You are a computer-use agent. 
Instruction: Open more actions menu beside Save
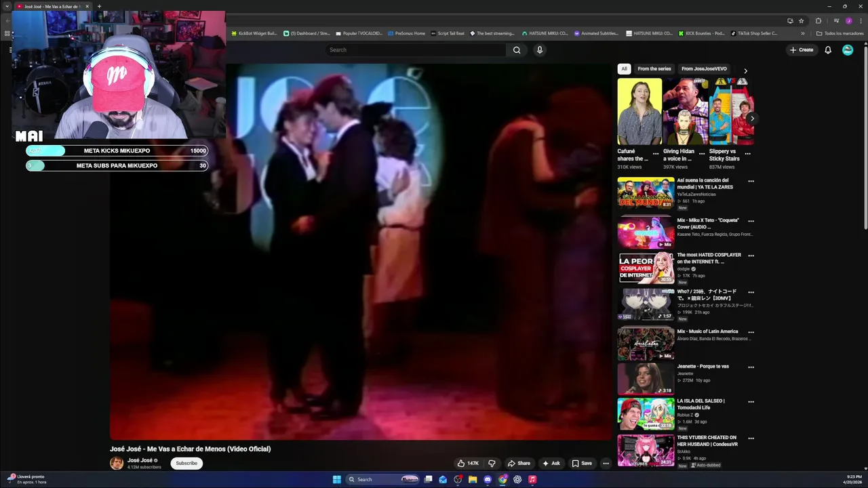point(606,464)
